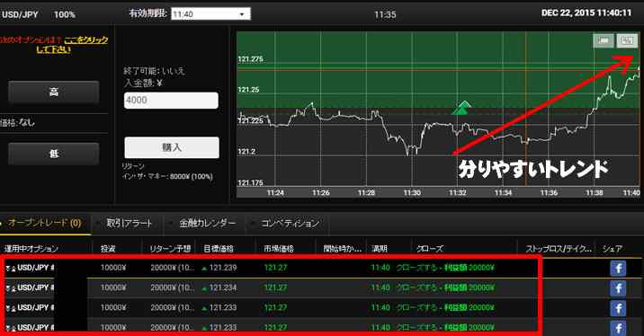
Task: Switch to the 取引アラート tab
Action: tap(129, 223)
